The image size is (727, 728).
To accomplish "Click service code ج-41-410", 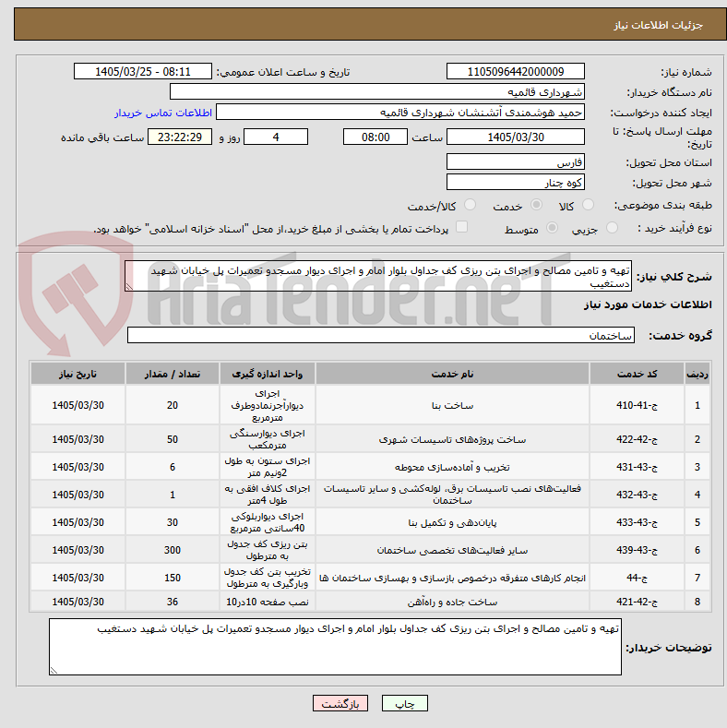I will pyautogui.click(x=637, y=405).
